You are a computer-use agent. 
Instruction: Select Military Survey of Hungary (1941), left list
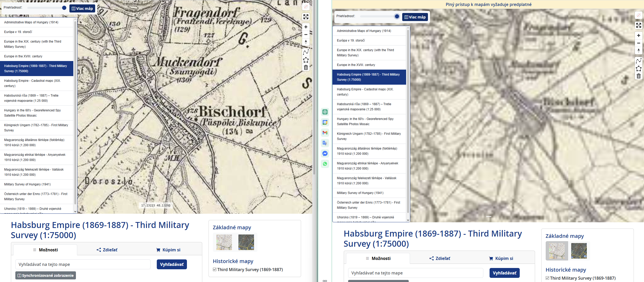[37, 184]
